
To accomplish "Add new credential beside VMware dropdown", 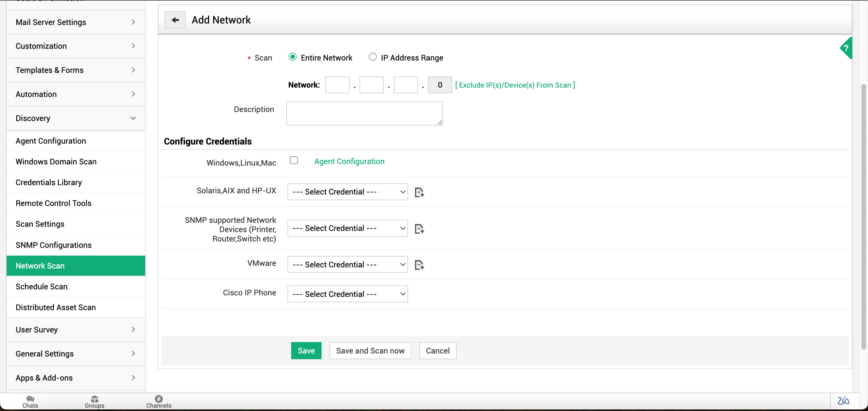I will coord(419,265).
